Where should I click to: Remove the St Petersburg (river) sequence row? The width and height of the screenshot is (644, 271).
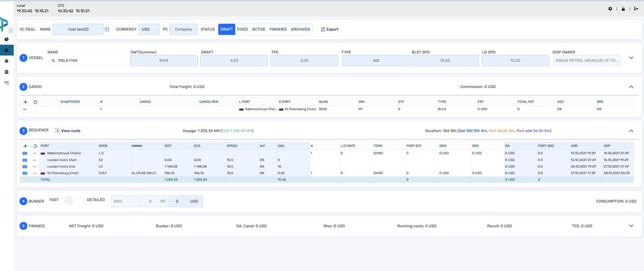click(x=35, y=173)
